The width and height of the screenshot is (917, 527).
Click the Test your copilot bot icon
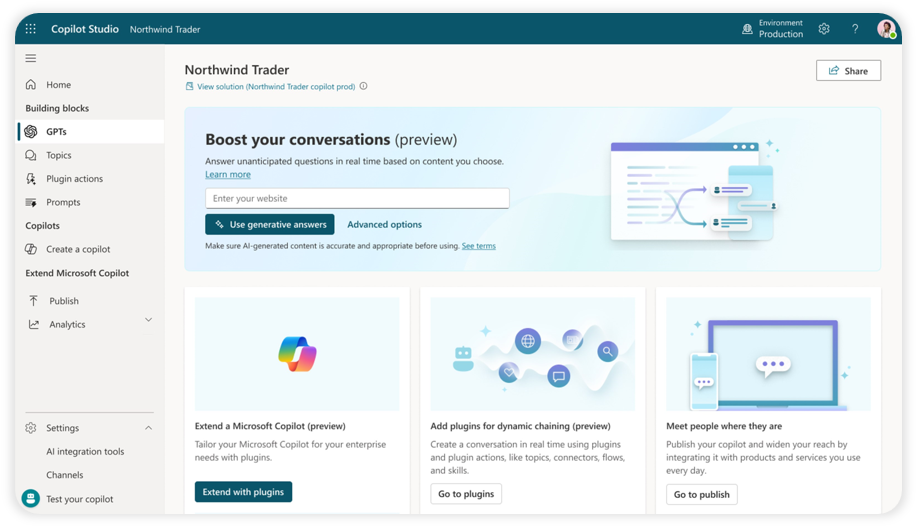point(31,498)
